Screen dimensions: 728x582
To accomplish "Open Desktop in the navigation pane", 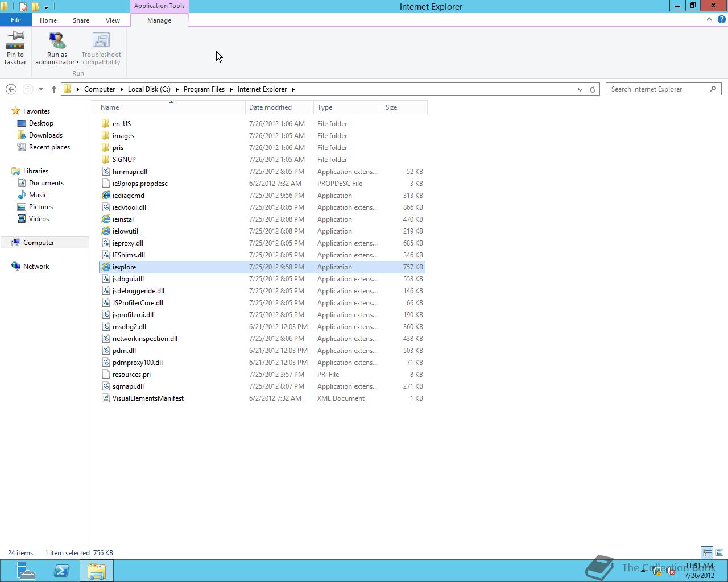I will point(41,123).
